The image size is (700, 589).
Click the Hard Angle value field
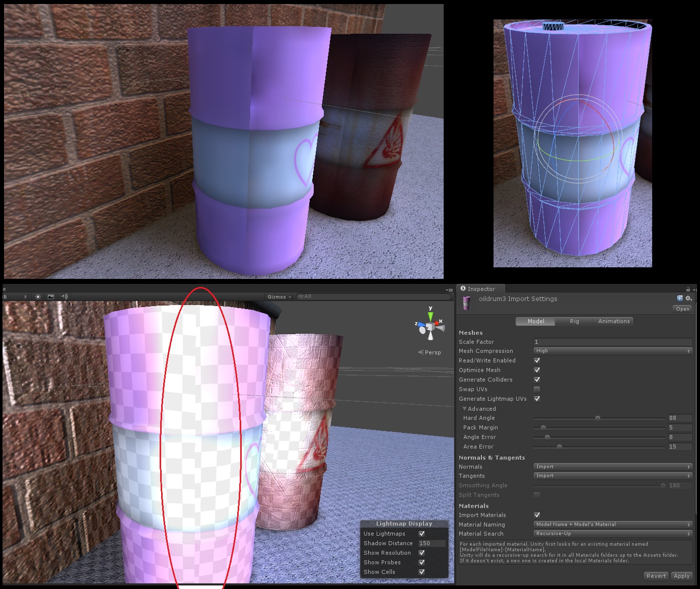point(680,418)
